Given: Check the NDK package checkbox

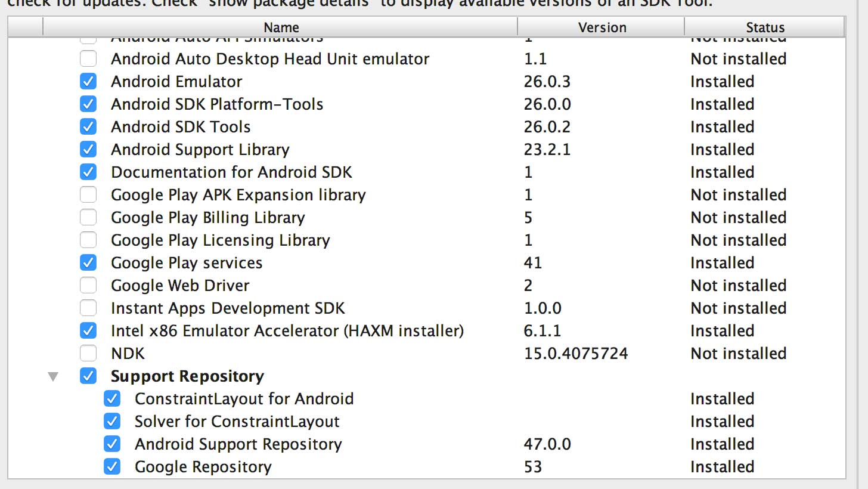Looking at the screenshot, I should pyautogui.click(x=88, y=354).
